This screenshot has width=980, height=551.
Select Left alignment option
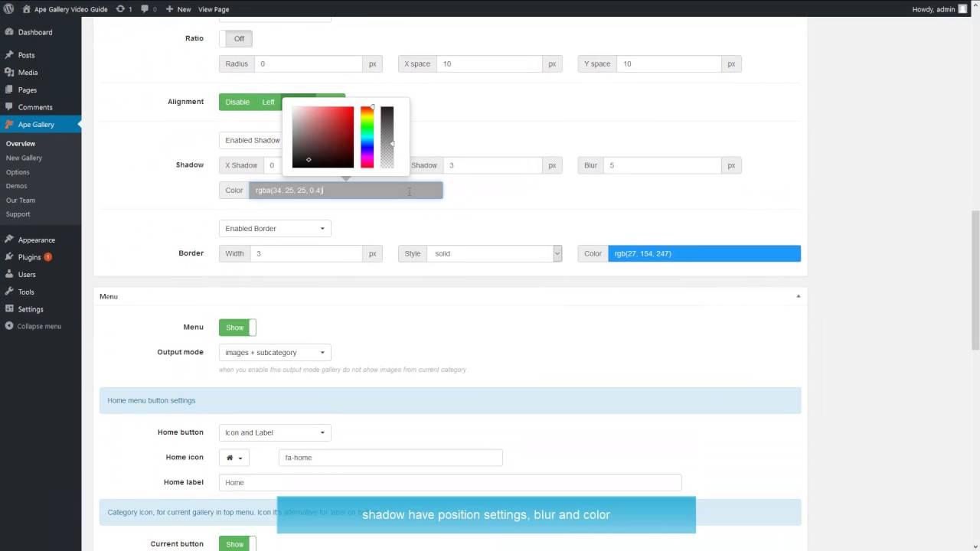coord(268,102)
